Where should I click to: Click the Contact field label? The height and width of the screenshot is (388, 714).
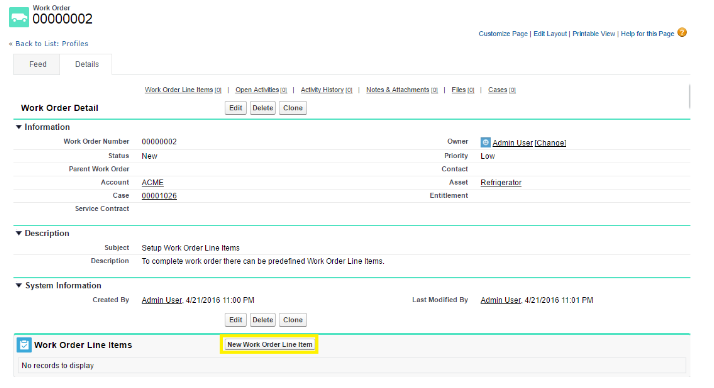coord(454,169)
